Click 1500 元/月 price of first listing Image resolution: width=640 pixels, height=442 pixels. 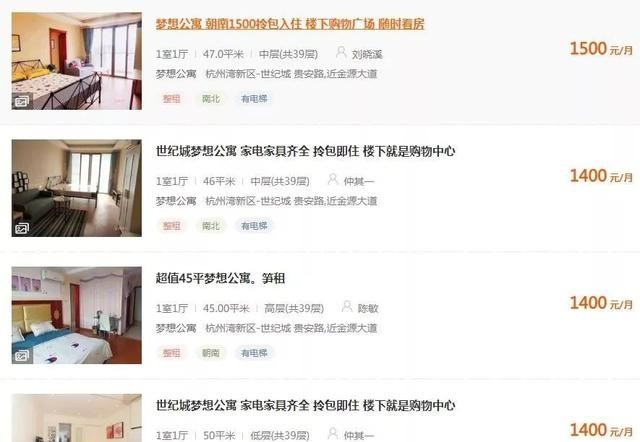click(601, 49)
